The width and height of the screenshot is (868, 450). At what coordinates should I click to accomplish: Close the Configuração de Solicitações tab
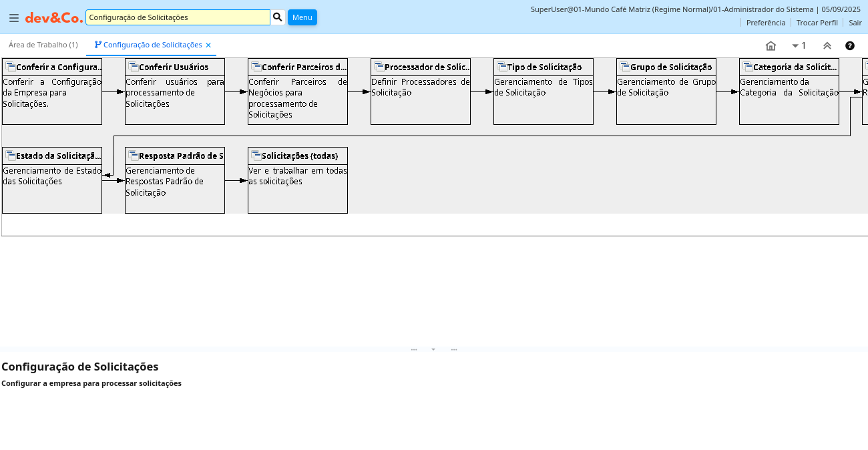point(208,45)
